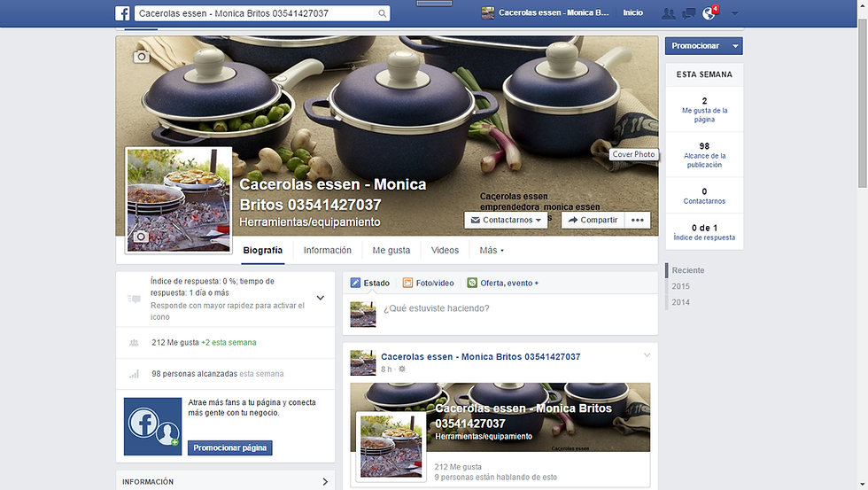The image size is (868, 490).
Task: Expand the Más tab menu
Action: pyautogui.click(x=492, y=250)
